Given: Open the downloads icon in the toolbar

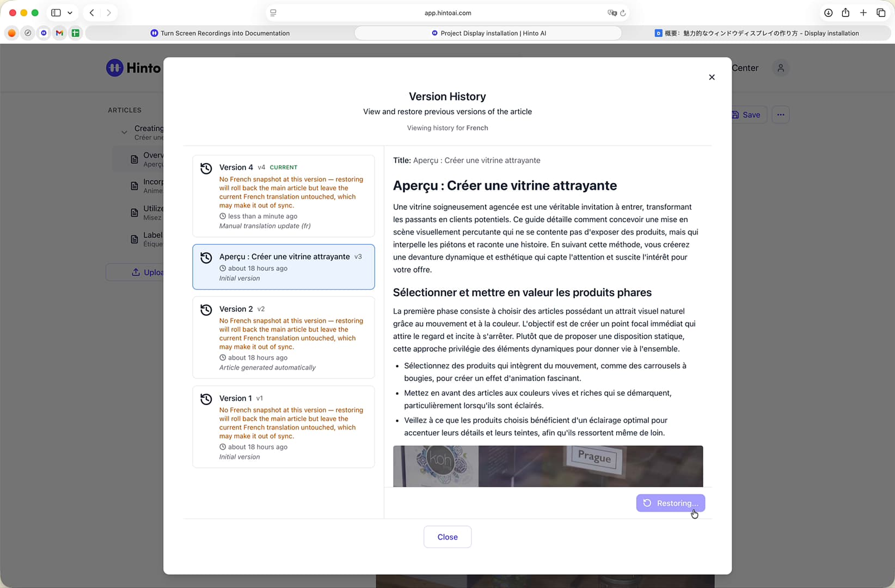Looking at the screenshot, I should click(x=828, y=13).
